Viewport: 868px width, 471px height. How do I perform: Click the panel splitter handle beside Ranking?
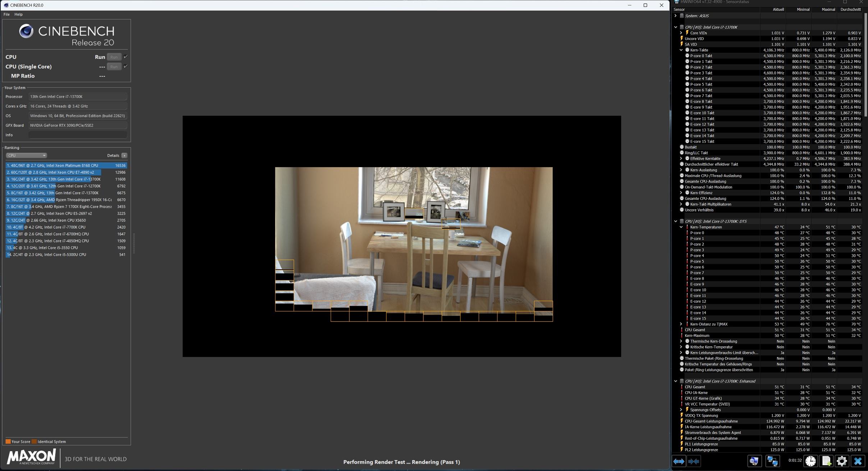click(x=134, y=243)
